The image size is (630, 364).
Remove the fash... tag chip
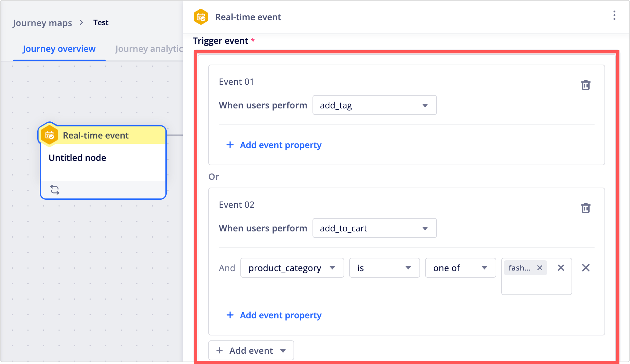coord(540,268)
